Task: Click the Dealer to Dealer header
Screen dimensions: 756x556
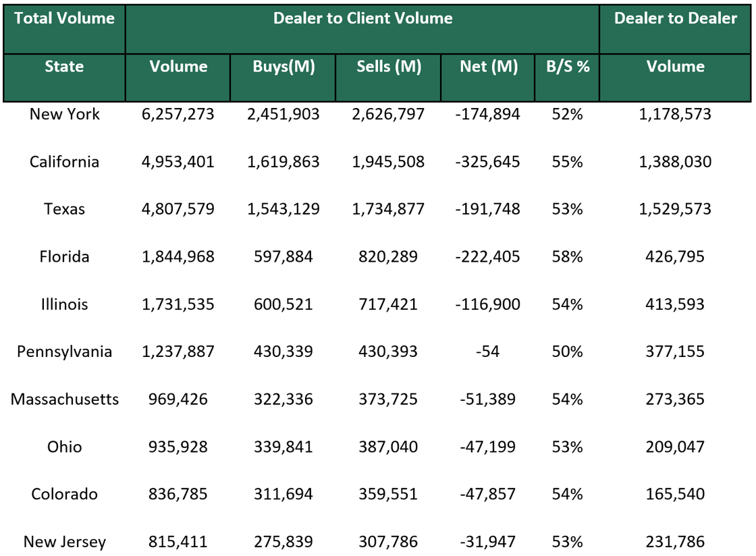Action: tap(676, 18)
